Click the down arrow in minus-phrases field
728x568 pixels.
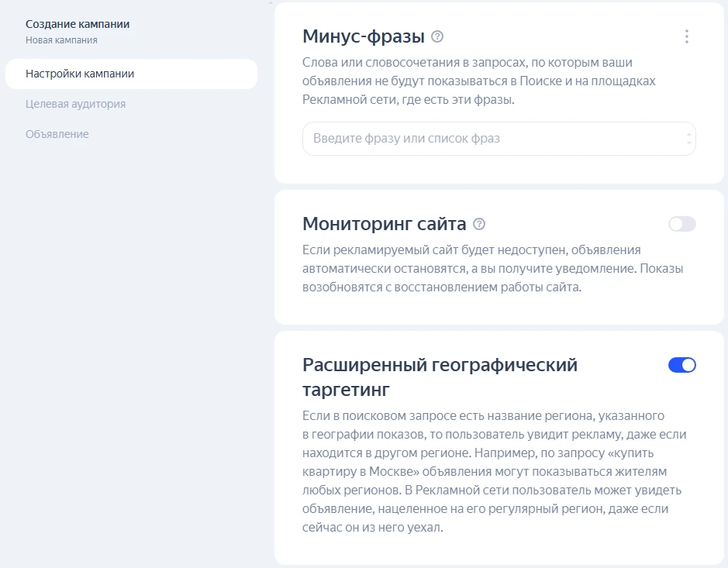point(688,143)
